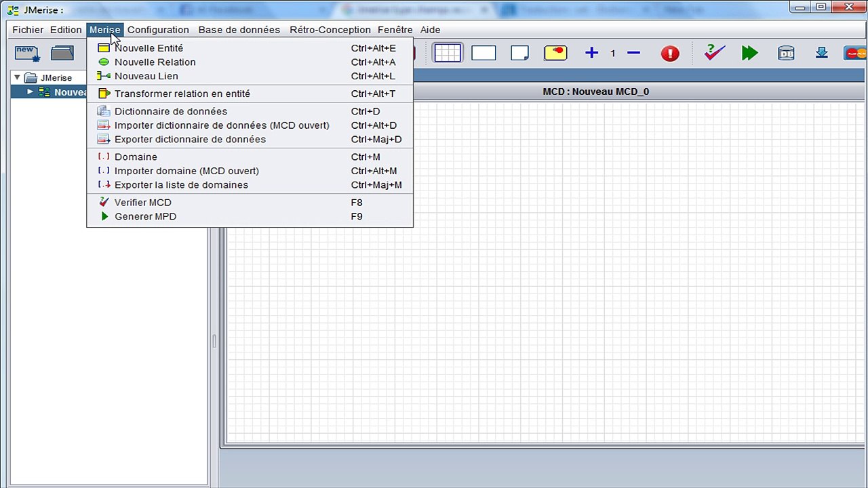868x488 pixels.
Task: Click the red exclamation mark icon
Action: click(x=670, y=54)
